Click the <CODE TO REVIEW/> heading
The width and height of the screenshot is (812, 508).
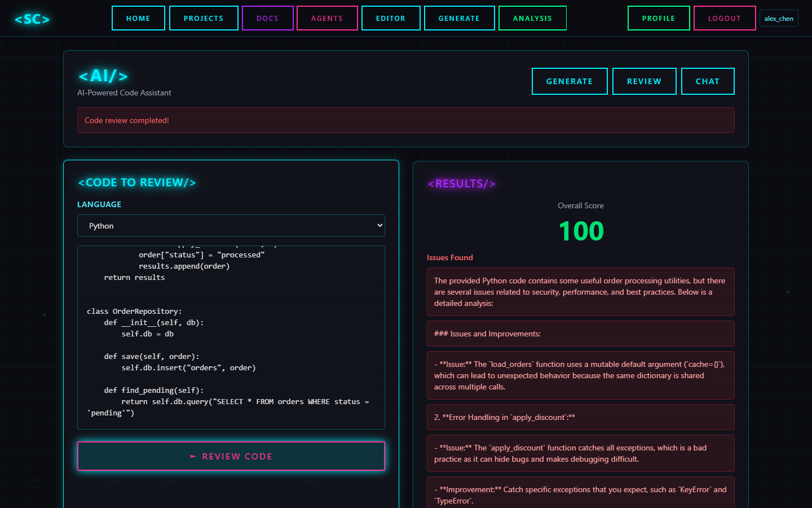click(137, 182)
